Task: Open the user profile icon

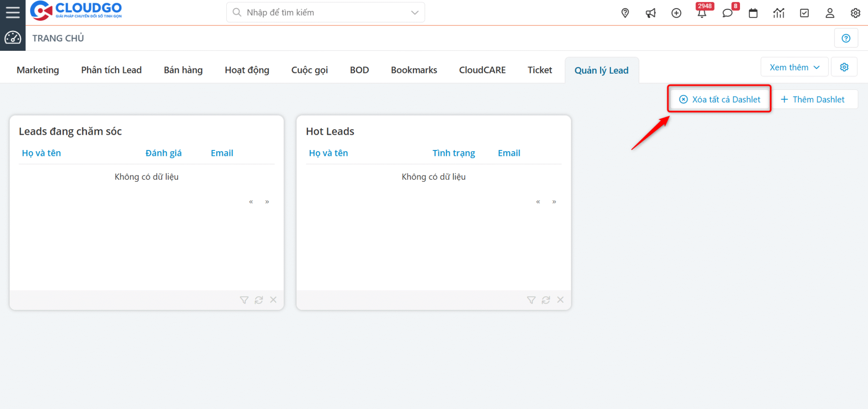Action: click(x=830, y=13)
